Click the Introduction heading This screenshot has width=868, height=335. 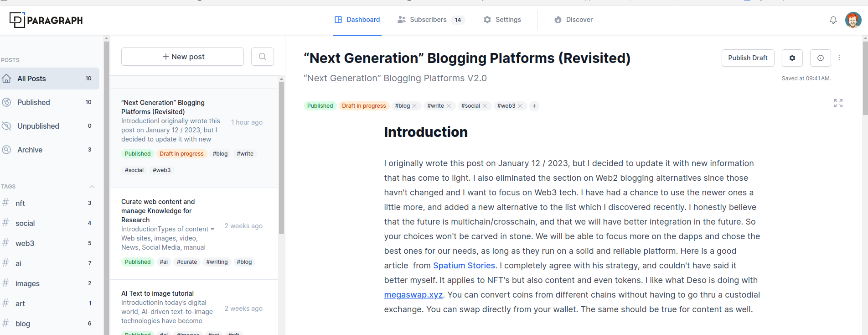426,132
